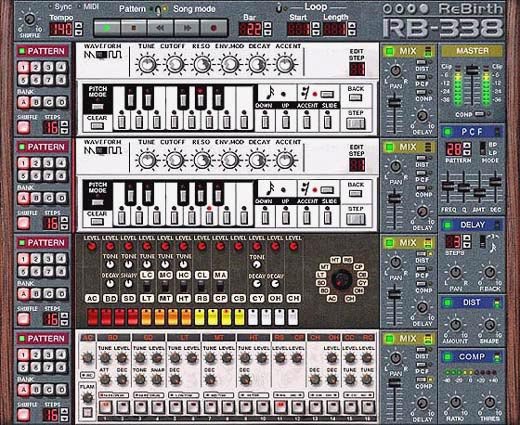Viewport: 520px width, 425px height.
Task: Click the 808 instrument selector dial
Action: 342,279
